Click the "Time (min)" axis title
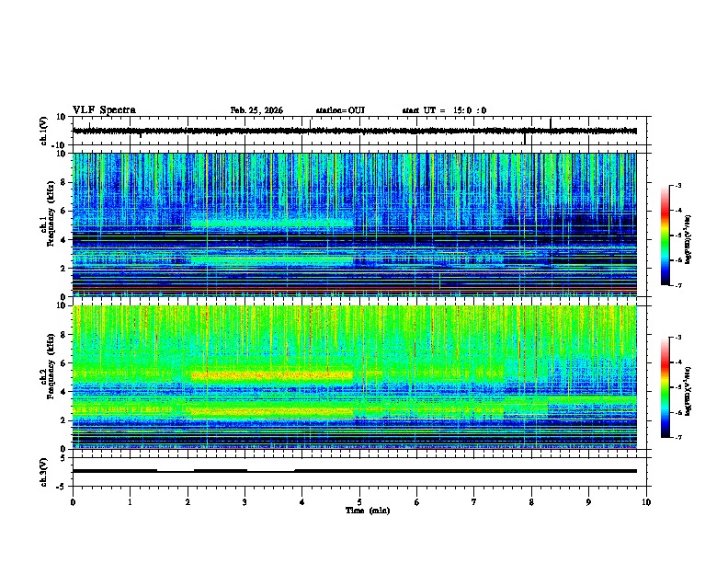Viewport: 728px width, 563px height. (368, 511)
